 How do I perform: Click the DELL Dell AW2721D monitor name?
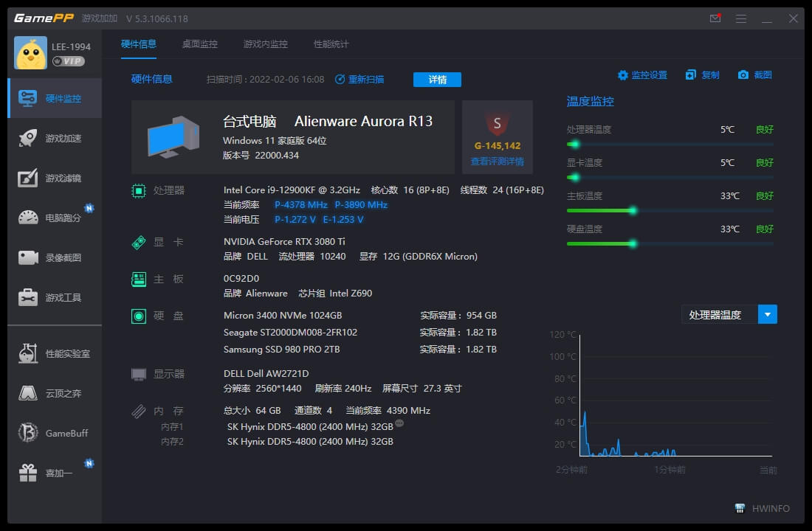pyautogui.click(x=266, y=374)
